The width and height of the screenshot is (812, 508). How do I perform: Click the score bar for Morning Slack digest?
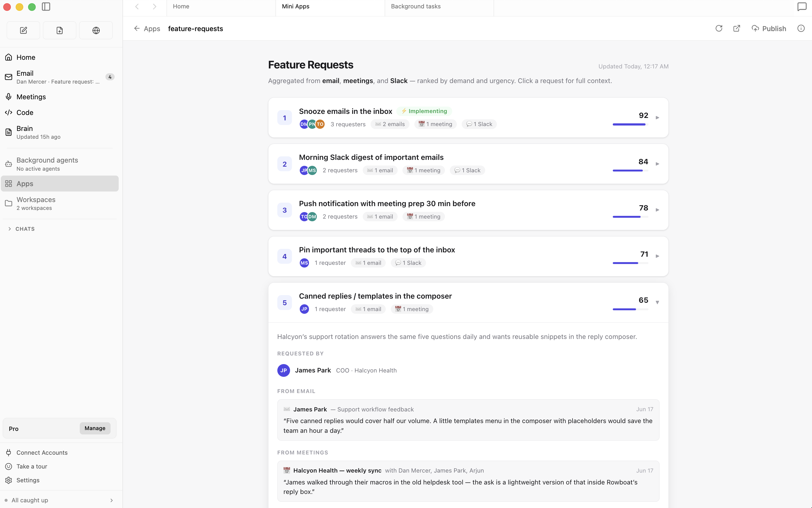click(630, 171)
